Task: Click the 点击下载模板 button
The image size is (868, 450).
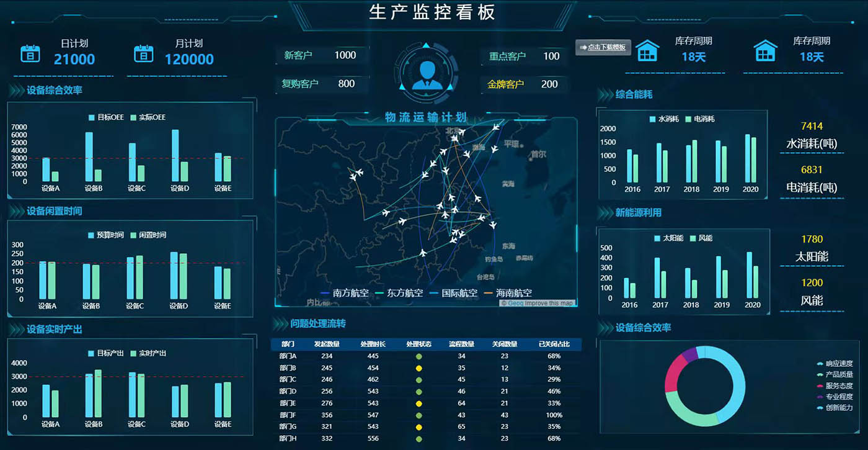Action: (603, 47)
